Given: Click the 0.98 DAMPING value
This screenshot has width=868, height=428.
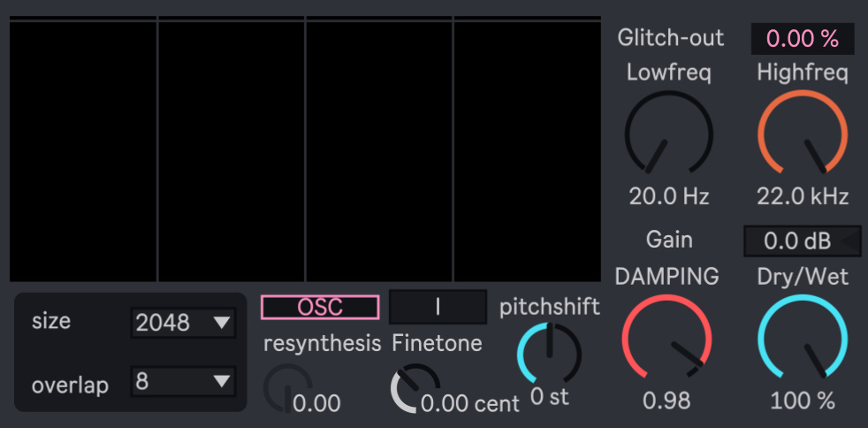Looking at the screenshot, I should [666, 401].
